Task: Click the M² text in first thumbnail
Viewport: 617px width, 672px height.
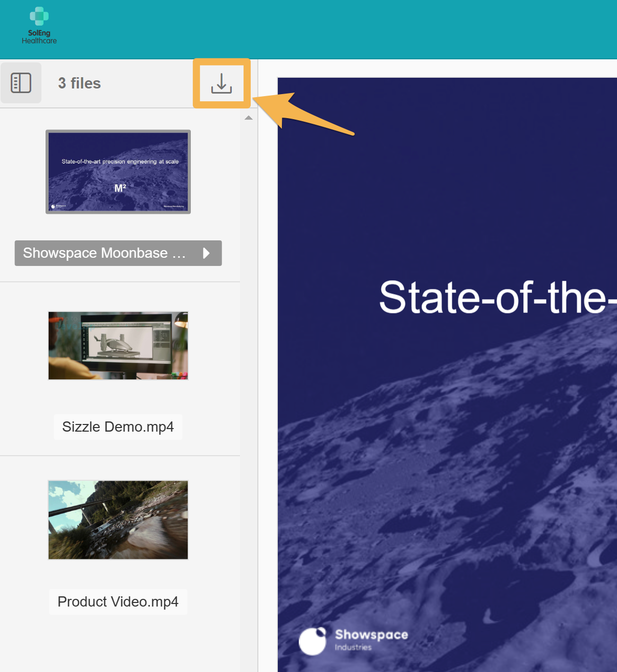Action: tap(120, 188)
